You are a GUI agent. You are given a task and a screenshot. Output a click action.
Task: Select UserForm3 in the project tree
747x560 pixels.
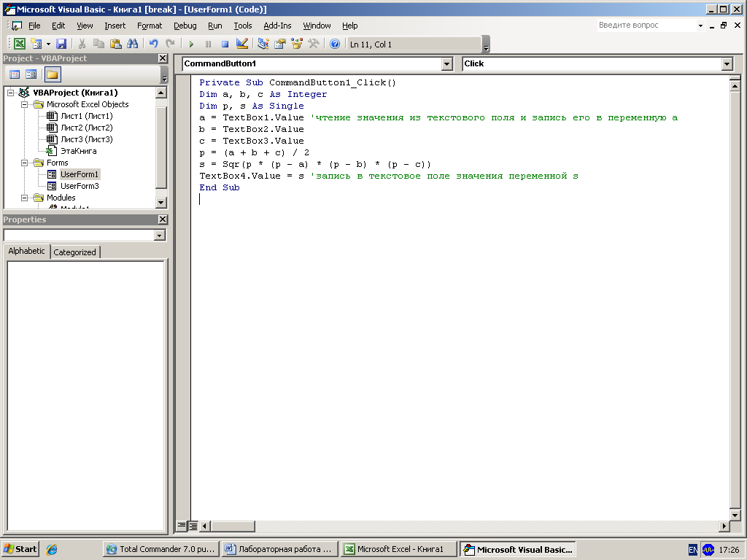pyautogui.click(x=80, y=186)
